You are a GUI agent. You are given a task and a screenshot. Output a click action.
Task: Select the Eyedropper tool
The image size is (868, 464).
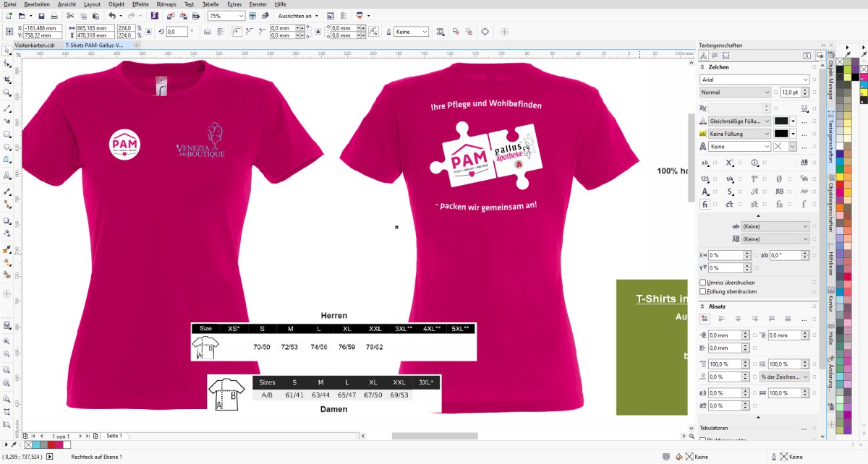coord(7,249)
